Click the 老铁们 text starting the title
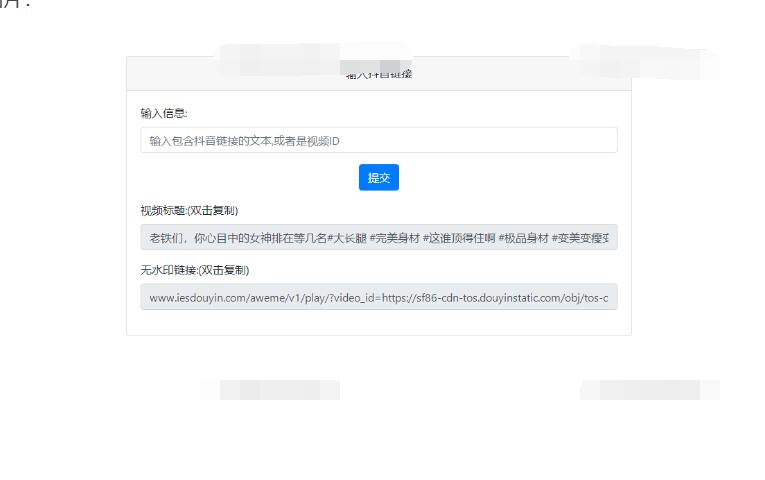765x480 pixels. (168, 238)
